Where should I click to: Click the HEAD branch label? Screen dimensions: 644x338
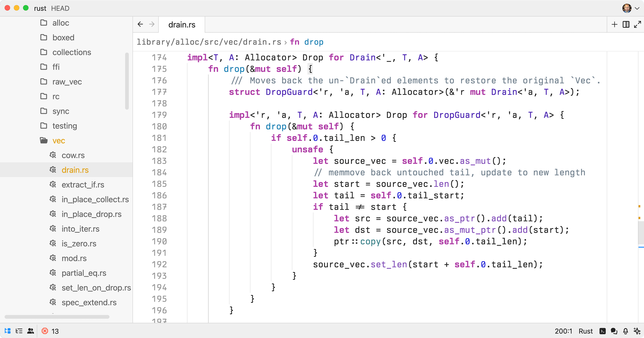point(60,8)
